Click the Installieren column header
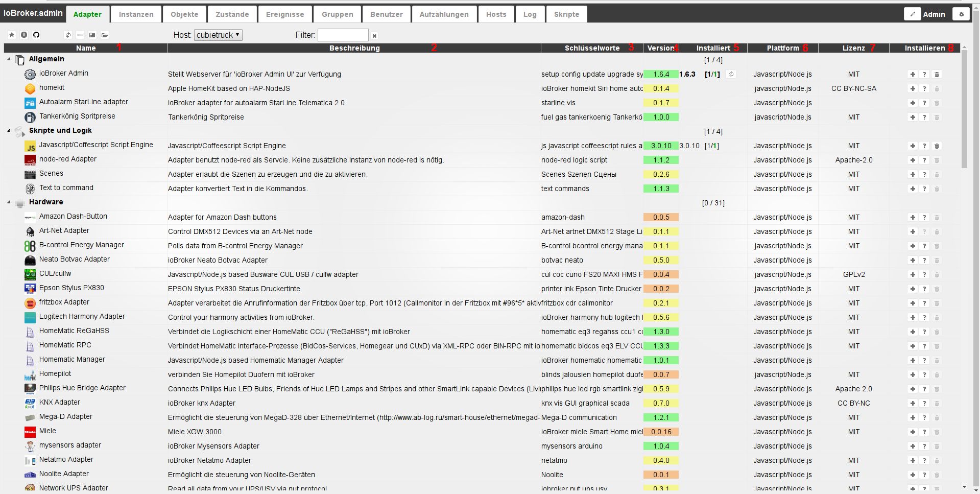Screen dimensions: 980x494 tap(925, 48)
